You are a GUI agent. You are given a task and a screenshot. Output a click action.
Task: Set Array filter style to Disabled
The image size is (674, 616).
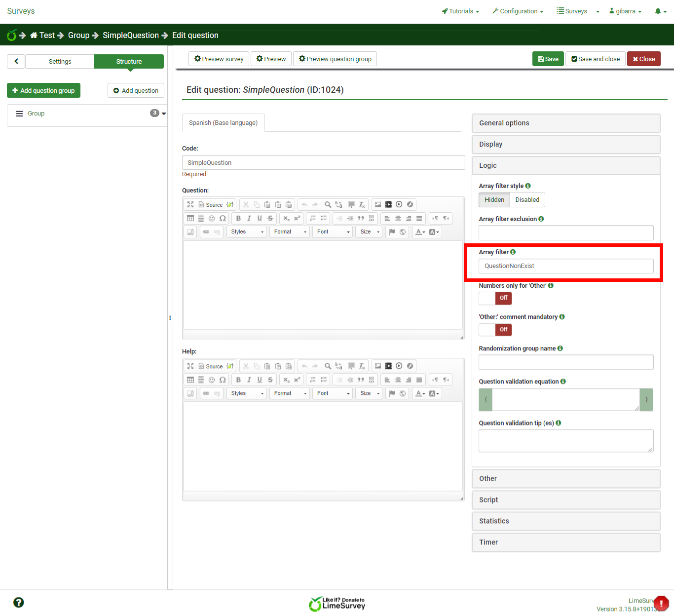(x=527, y=200)
